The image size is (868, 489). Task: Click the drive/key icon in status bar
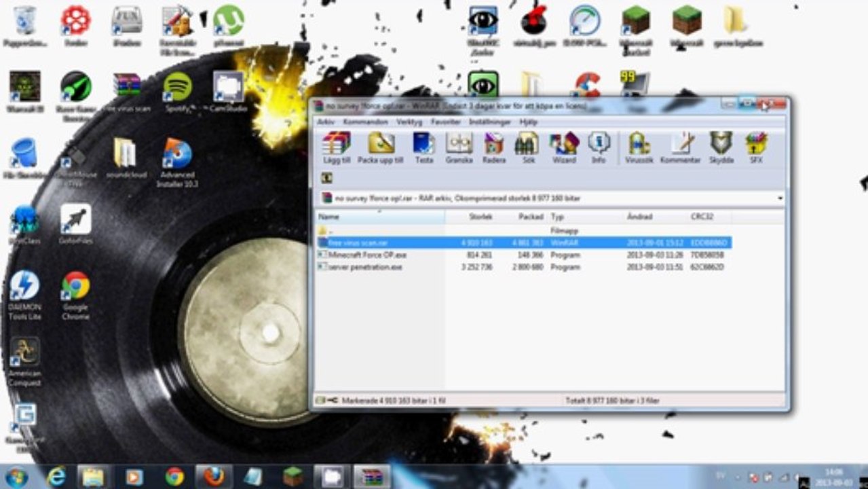coord(326,401)
